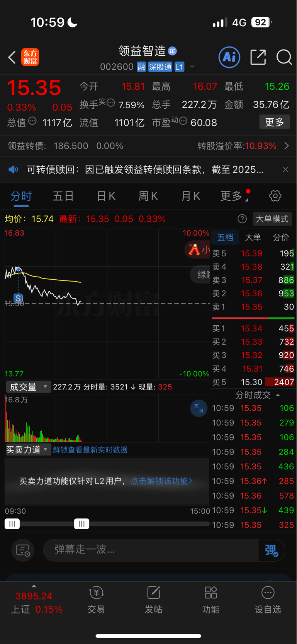Tap 转股溢价率 10.93% value
This screenshot has width=297, height=644.
tap(261, 146)
